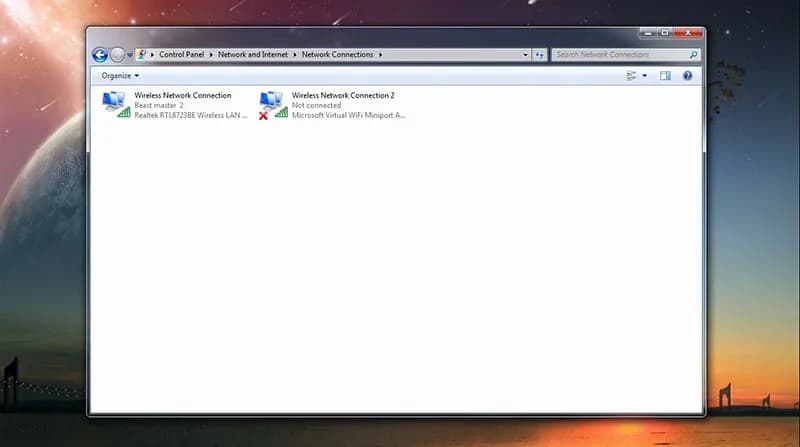Expand the view options dropdown arrow
Screen dimensions: 800x447
pyautogui.click(x=644, y=75)
